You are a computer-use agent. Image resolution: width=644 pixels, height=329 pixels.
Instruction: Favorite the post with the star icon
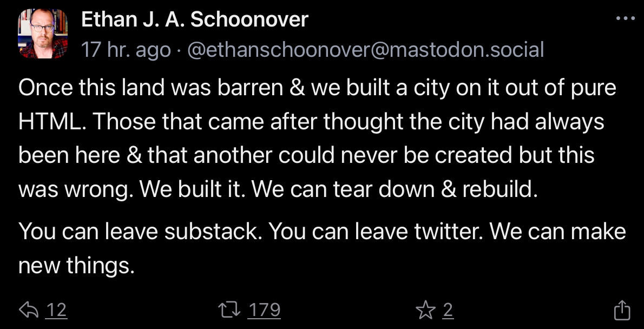pos(425,310)
